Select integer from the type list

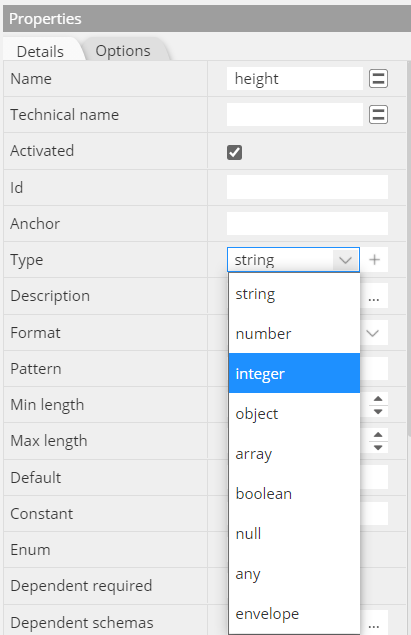[x=294, y=373]
